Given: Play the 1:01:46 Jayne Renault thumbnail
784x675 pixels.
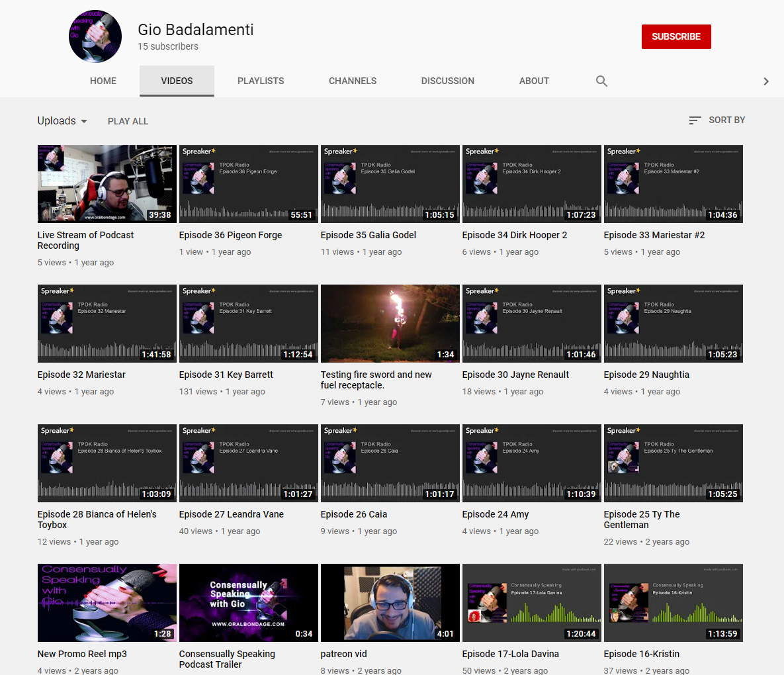Looking at the screenshot, I should click(x=531, y=324).
